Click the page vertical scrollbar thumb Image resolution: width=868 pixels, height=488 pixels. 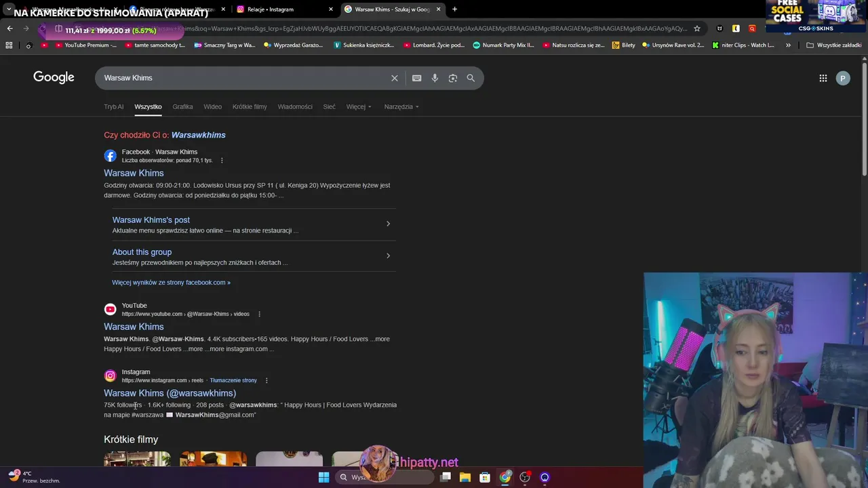tap(864, 120)
